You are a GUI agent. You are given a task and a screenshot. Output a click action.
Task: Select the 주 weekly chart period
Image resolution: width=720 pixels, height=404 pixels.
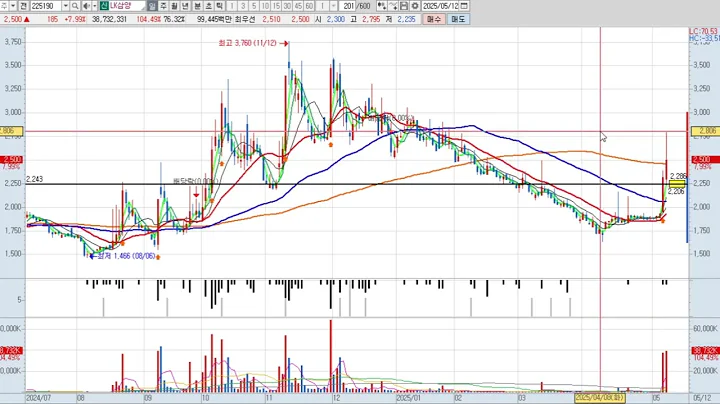(x=163, y=6)
